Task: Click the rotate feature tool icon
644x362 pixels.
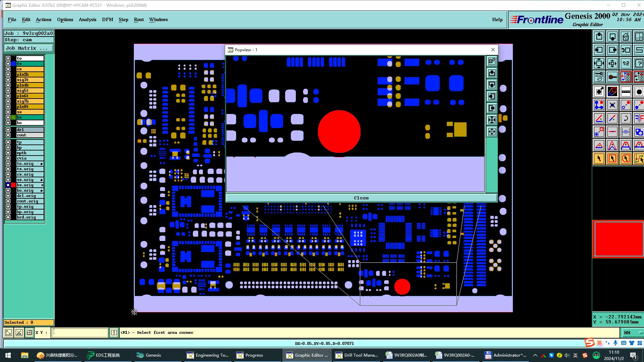Action: tap(626, 118)
